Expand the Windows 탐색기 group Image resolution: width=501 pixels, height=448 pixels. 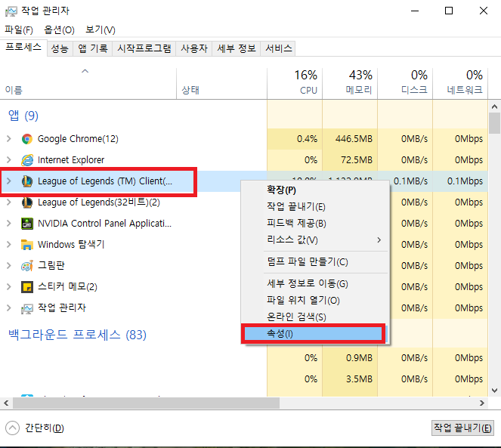coord(9,245)
